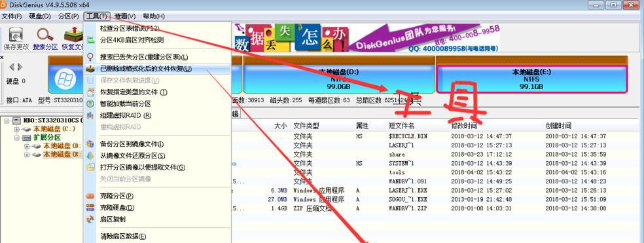644x243 pixels.
Task: Select 本地磁盘(C:) label in tree
Action: click(x=54, y=129)
